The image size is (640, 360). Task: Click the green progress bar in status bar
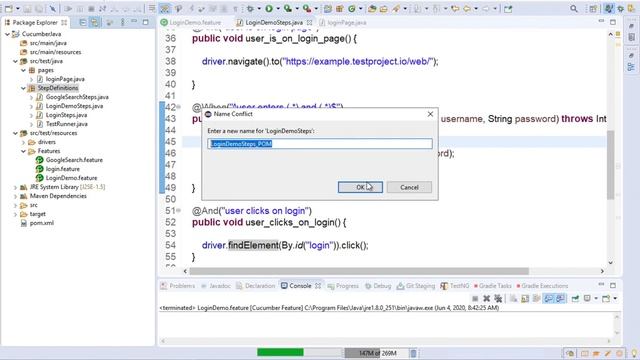pos(280,352)
